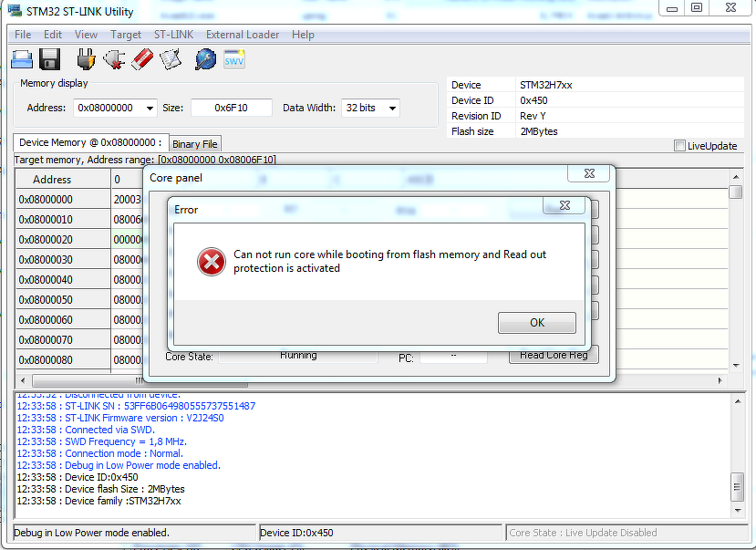Click the ST-LINK SN log line
This screenshot has height=550, width=756.
point(137,407)
